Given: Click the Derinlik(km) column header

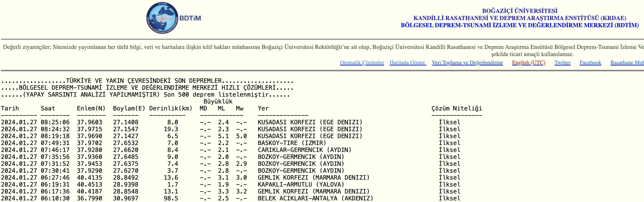Looking at the screenshot, I should point(171,108).
